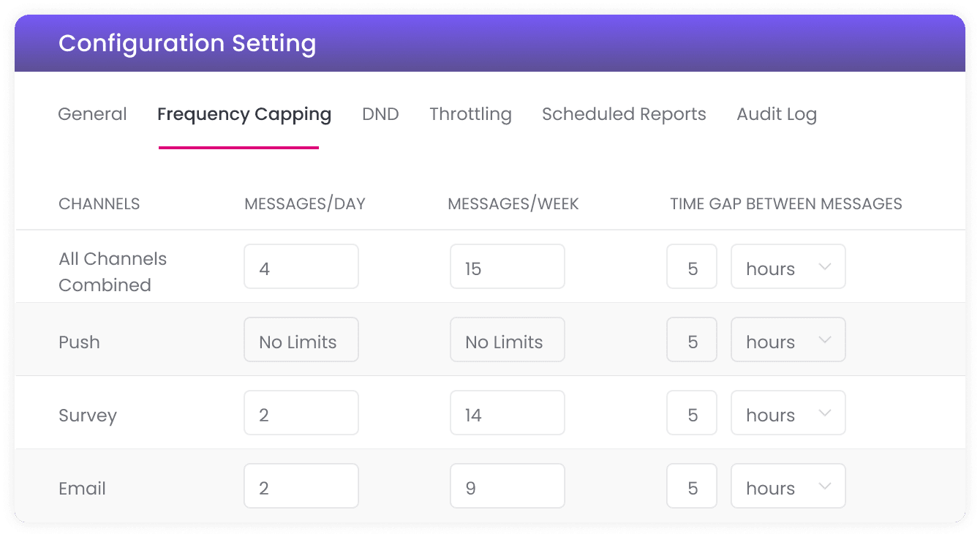Click All Channels time gap number field
Viewport: 980px width, 537px height.
click(x=692, y=266)
